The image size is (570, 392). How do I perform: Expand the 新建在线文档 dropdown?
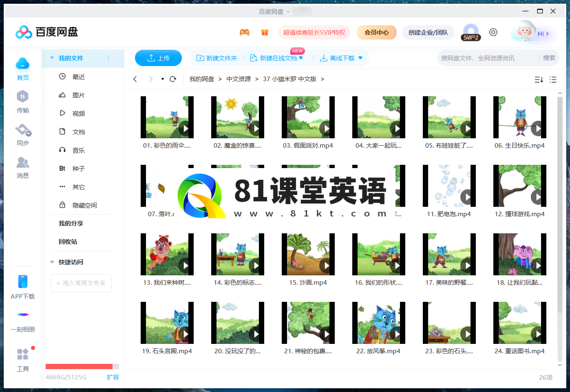pyautogui.click(x=301, y=58)
